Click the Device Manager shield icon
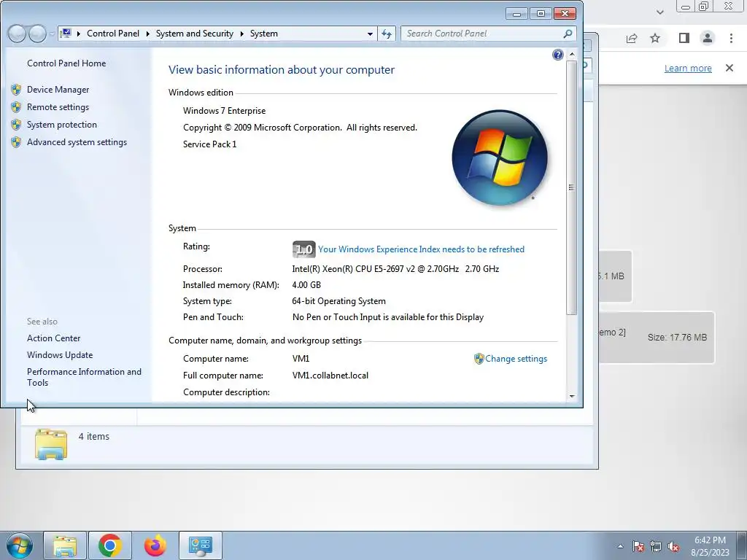747x560 pixels. point(16,90)
